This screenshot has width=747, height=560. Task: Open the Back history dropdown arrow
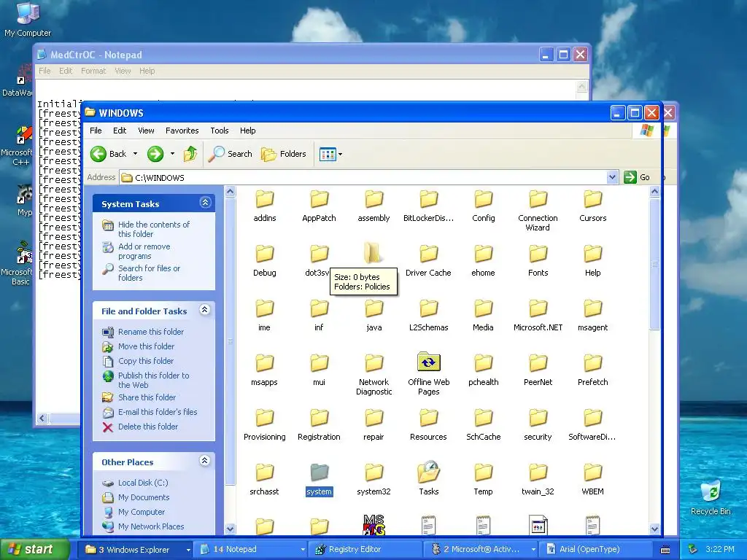click(135, 154)
